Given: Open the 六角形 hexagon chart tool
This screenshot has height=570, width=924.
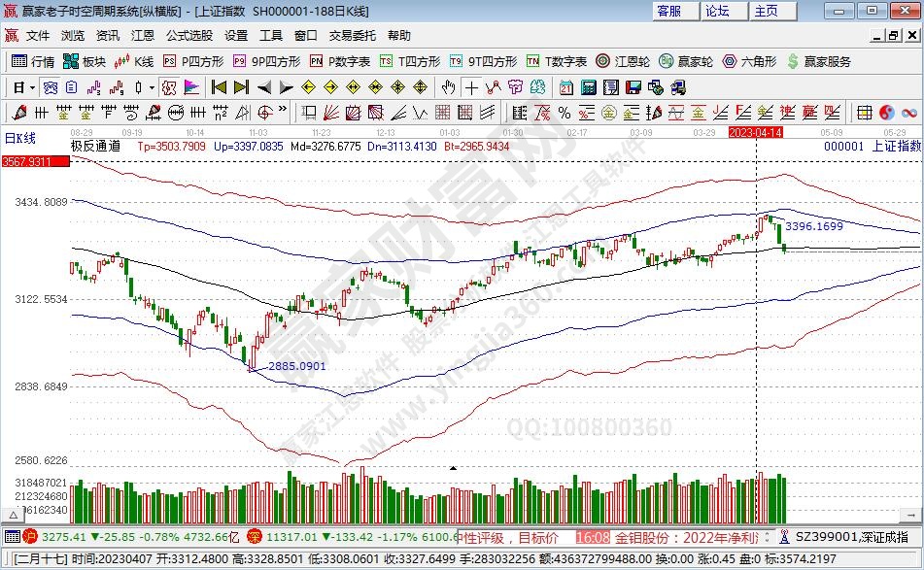Looking at the screenshot, I should (x=749, y=61).
